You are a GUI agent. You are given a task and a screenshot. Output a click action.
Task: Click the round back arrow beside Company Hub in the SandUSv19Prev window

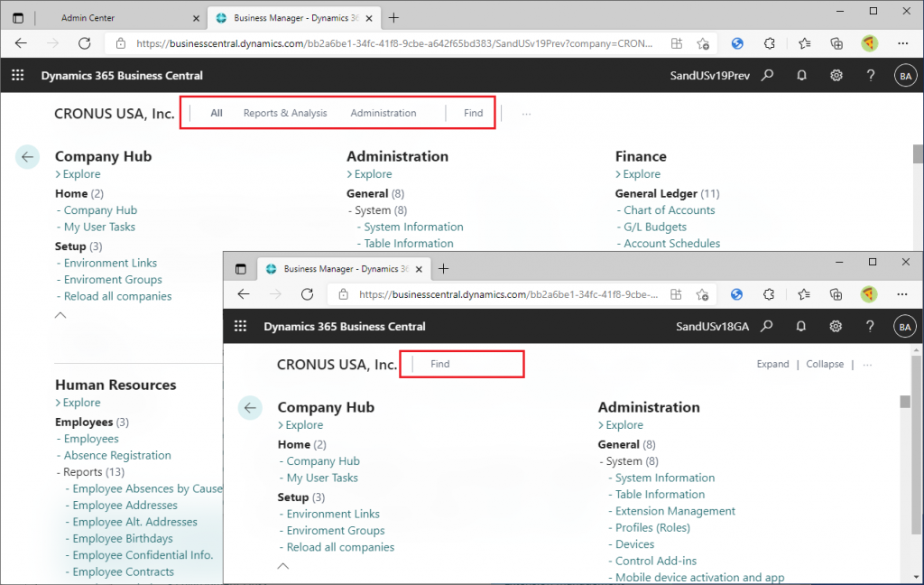tap(27, 157)
